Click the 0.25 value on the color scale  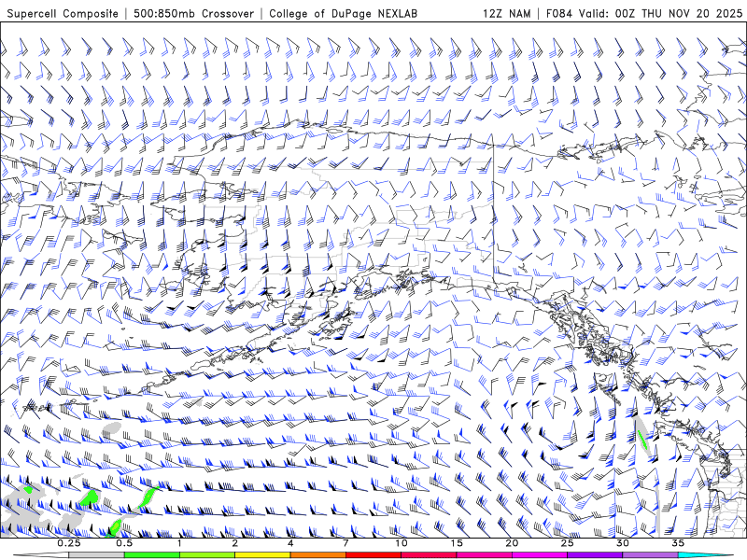click(x=69, y=543)
